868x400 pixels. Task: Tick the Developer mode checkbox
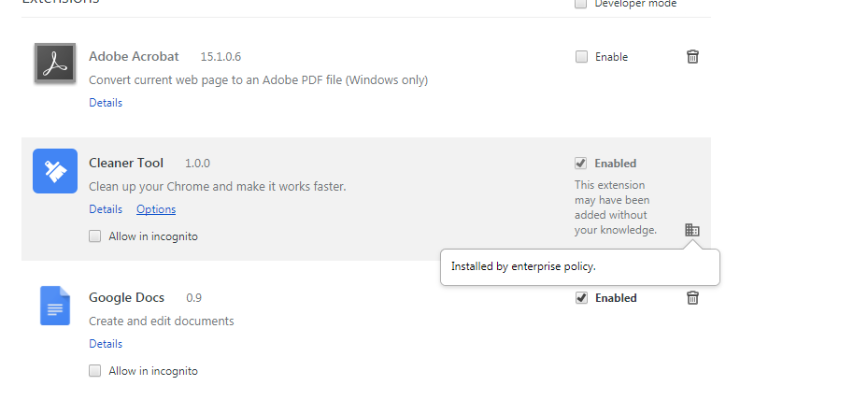[581, 4]
